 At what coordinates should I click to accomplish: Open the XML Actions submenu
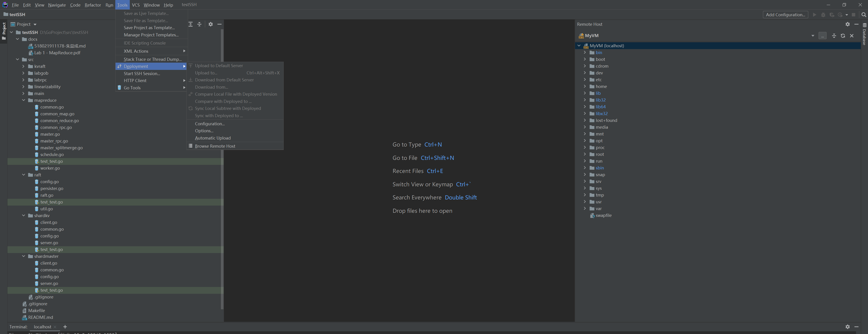(151, 51)
